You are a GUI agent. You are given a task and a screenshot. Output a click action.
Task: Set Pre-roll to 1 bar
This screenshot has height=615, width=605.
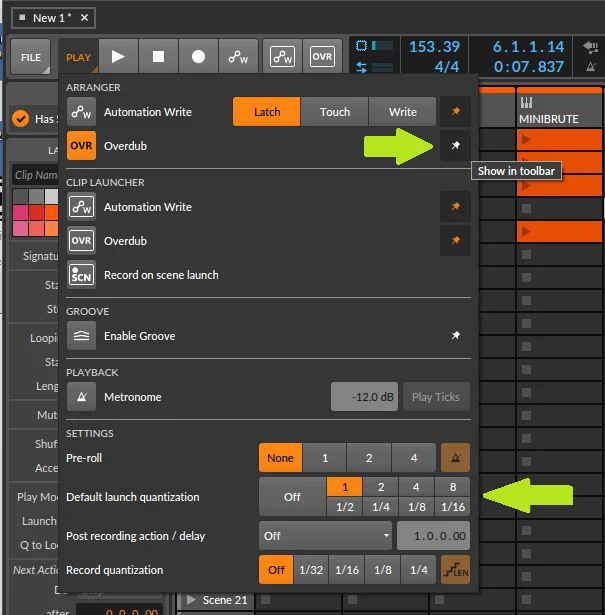point(325,458)
